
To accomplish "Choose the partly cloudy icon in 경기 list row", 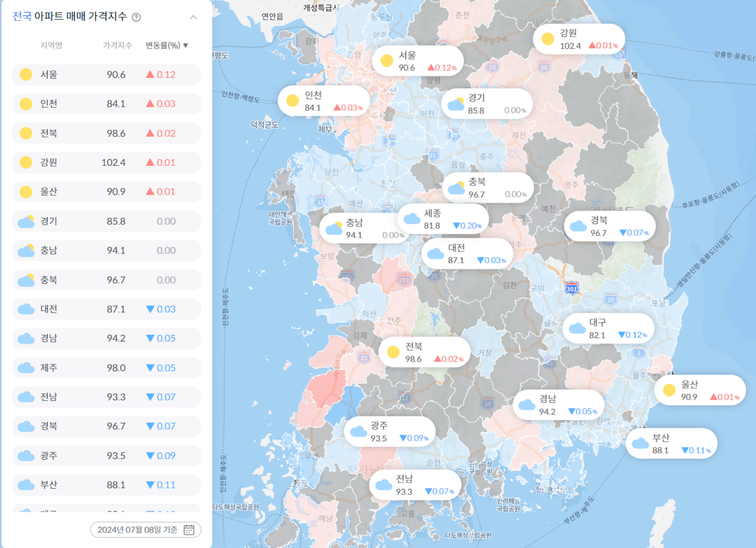I will [x=26, y=221].
